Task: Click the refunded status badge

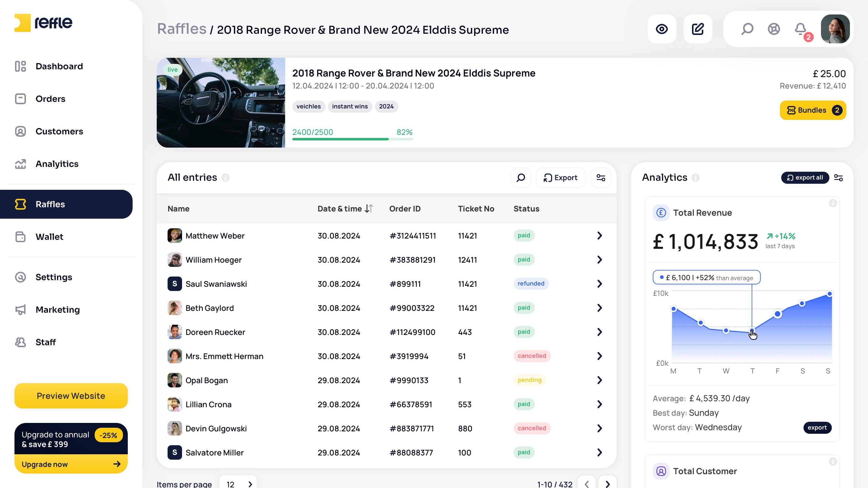Action: 531,283
